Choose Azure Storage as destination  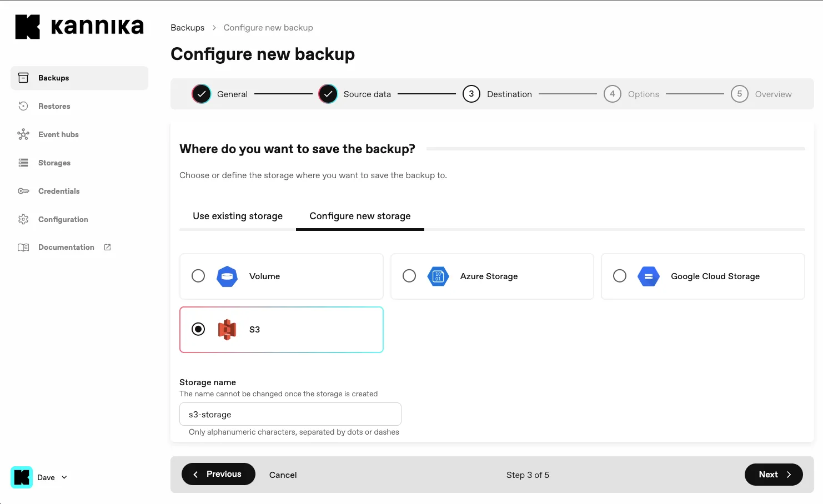[409, 276]
